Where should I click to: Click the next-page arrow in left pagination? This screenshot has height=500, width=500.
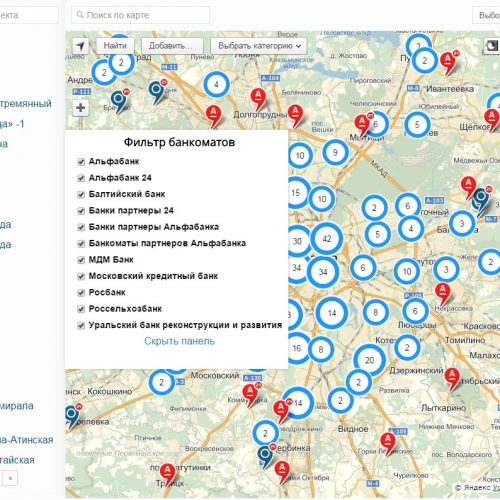10,478
